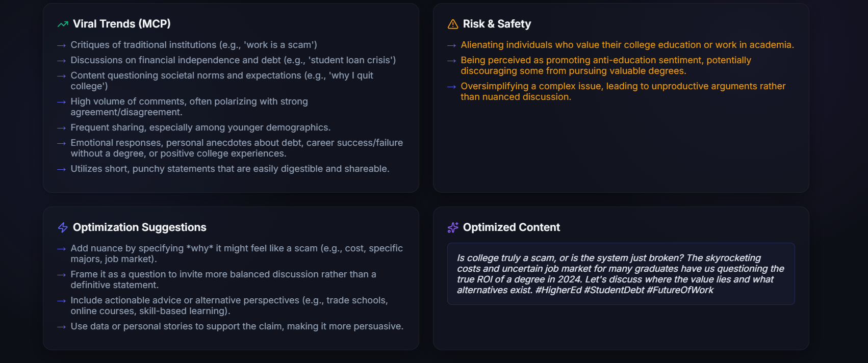
Task: Click arrow beside 'Frequent sharing' trend item
Action: 62,128
